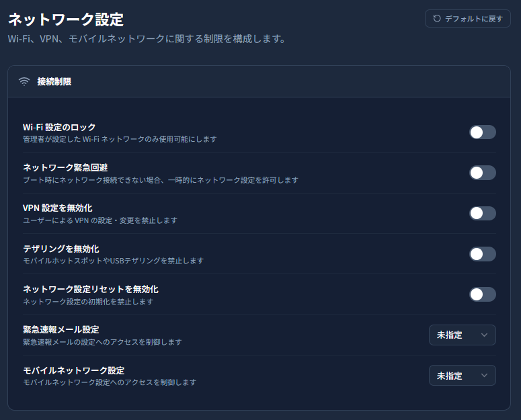The width and height of the screenshot is (521, 420).
Task: Click the ネットワーク設定リセットを無効化 label
Action: 90,289
